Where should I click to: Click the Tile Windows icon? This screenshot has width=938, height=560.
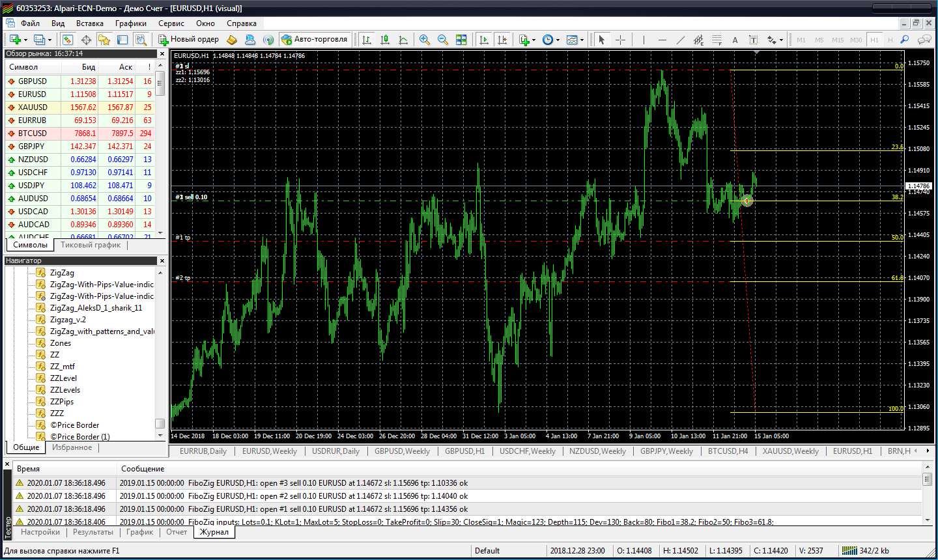(461, 40)
